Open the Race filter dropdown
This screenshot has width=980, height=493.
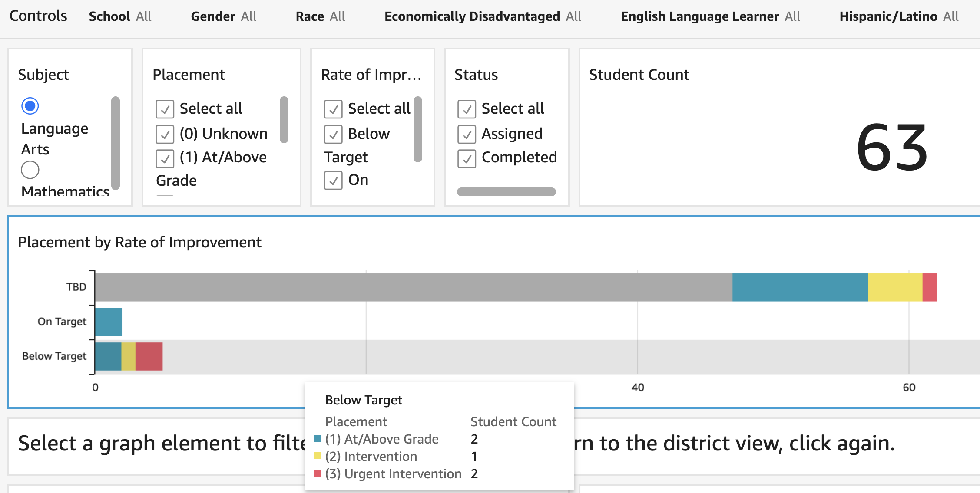click(320, 16)
